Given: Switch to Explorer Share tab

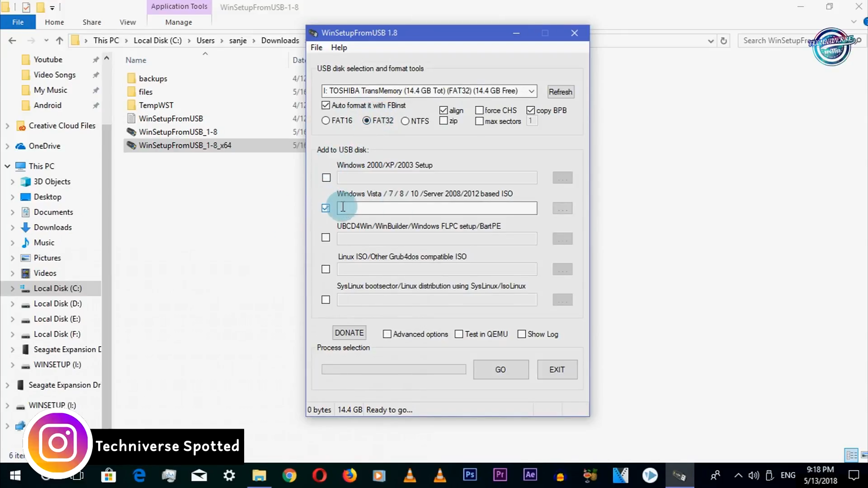Looking at the screenshot, I should [x=92, y=22].
